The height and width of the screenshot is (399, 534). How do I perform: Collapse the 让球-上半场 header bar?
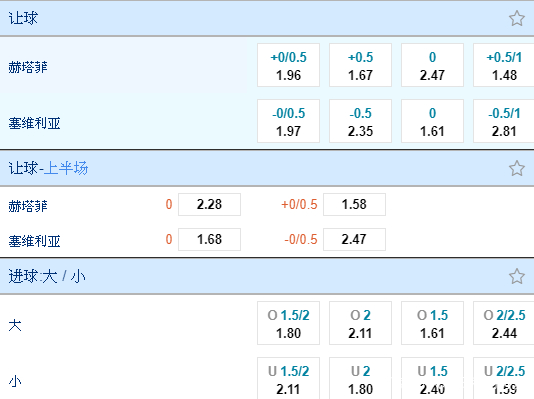(x=267, y=168)
